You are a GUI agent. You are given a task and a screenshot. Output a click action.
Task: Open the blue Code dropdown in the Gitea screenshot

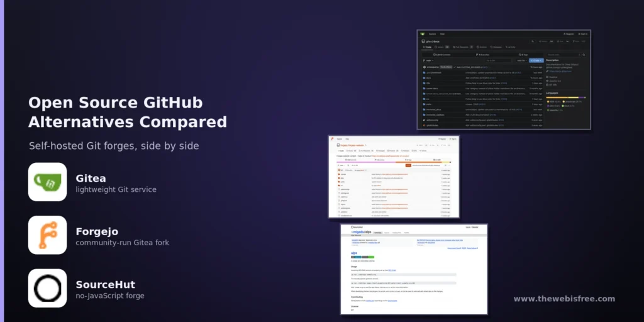coord(536,60)
